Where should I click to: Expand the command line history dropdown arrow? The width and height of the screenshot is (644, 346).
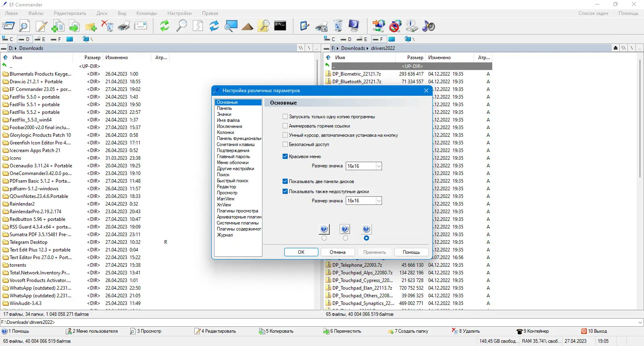pyautogui.click(x=640, y=322)
